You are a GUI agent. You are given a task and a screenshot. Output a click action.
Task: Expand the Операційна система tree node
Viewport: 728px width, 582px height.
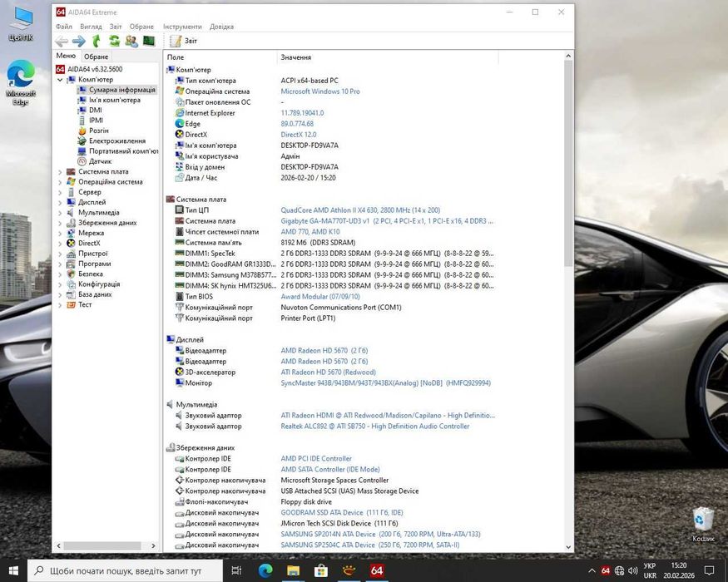pyautogui.click(x=60, y=182)
